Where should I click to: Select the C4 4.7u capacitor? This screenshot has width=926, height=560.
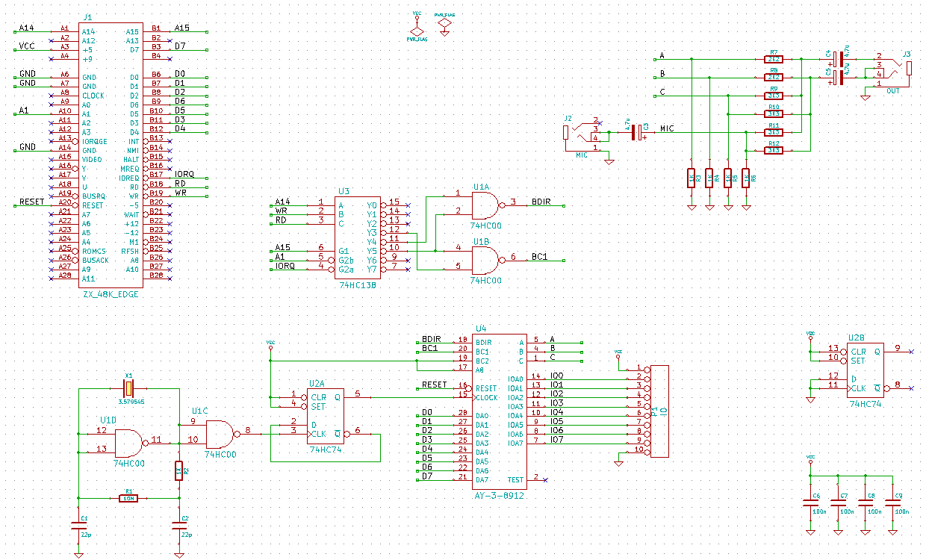click(x=839, y=58)
